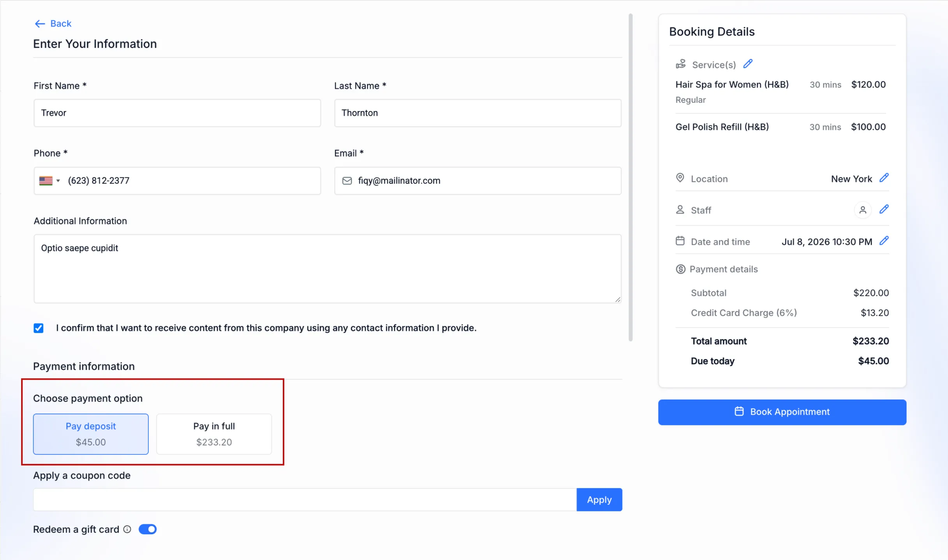948x560 pixels.
Task: Click the 'Choose payment option' label
Action: coord(88,398)
